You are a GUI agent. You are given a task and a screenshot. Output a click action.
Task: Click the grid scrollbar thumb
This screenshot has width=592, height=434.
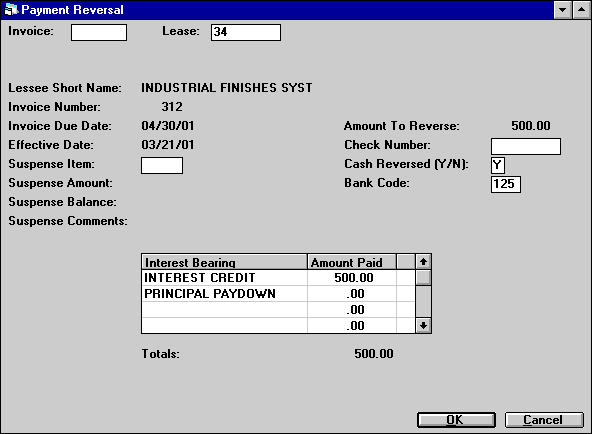coord(423,278)
